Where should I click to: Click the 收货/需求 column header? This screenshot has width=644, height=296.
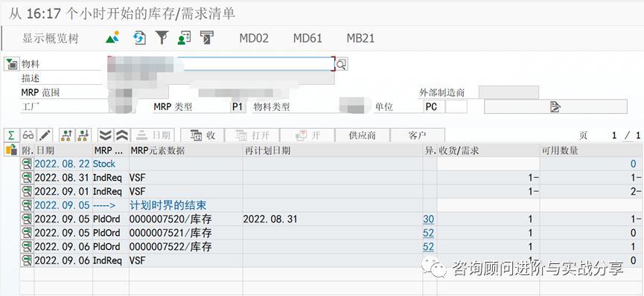point(488,150)
